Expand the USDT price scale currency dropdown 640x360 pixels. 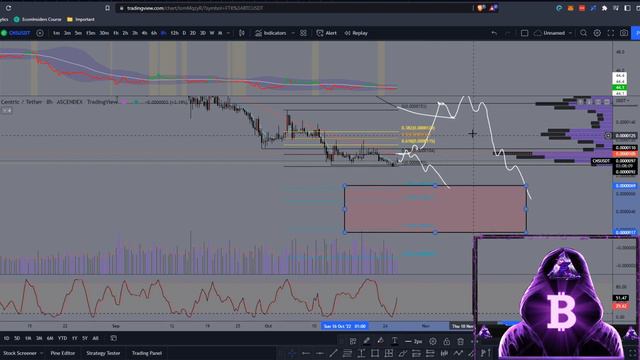click(x=623, y=100)
